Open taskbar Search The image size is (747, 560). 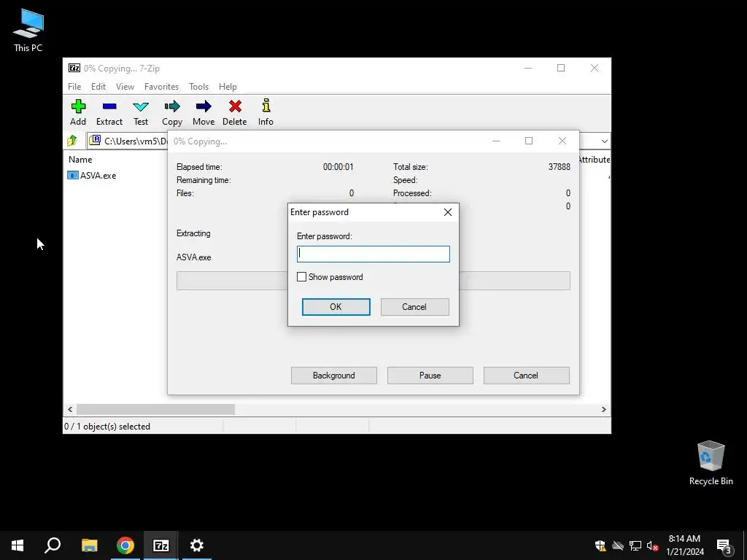[53, 545]
